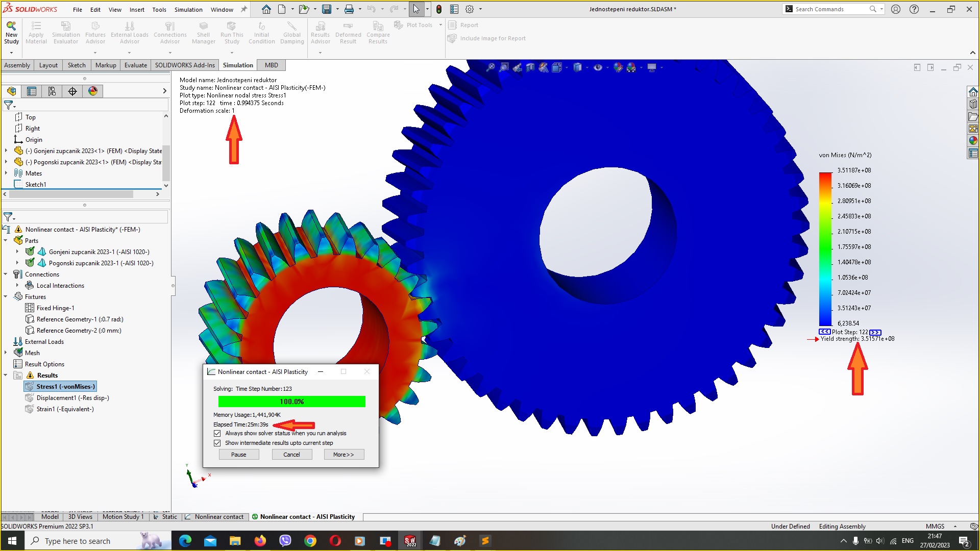
Task: Click the Section View icon
Action: pos(530,67)
